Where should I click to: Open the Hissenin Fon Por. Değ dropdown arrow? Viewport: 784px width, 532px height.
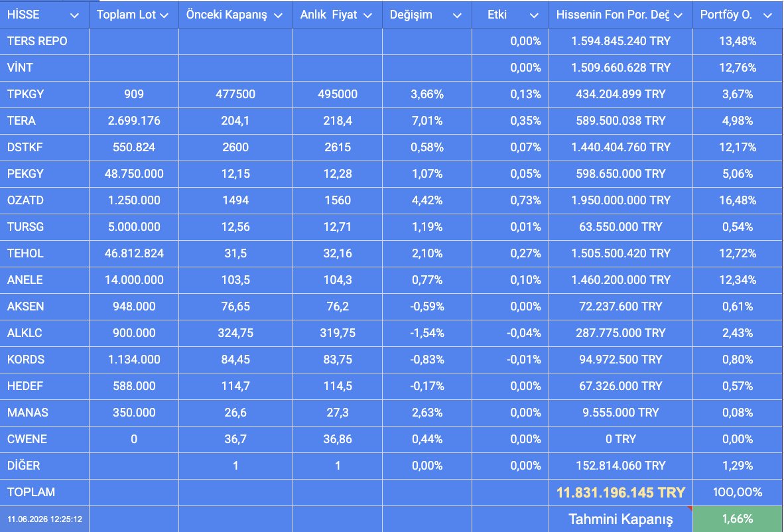[x=678, y=15]
